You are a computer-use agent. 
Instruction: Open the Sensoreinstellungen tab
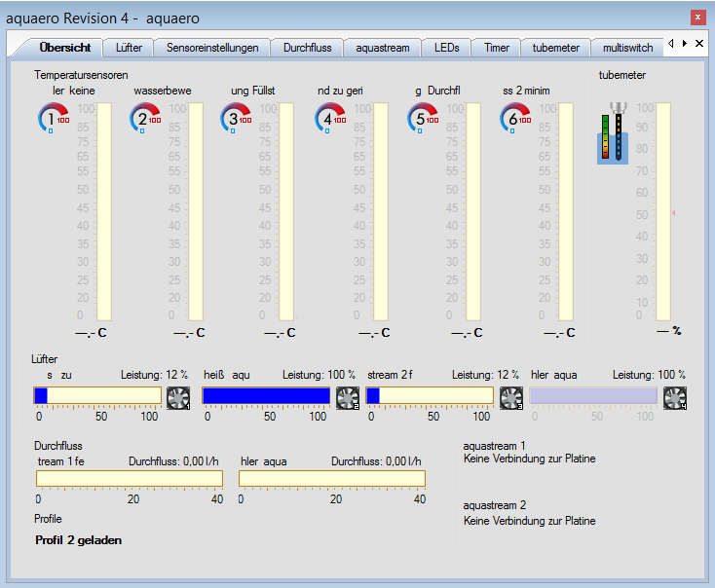212,47
